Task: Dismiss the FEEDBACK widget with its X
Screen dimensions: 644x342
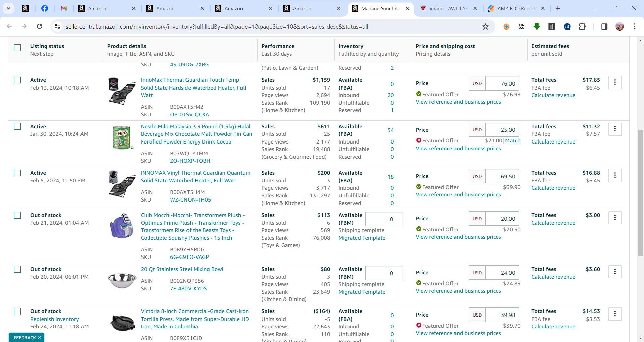Action: click(40, 337)
